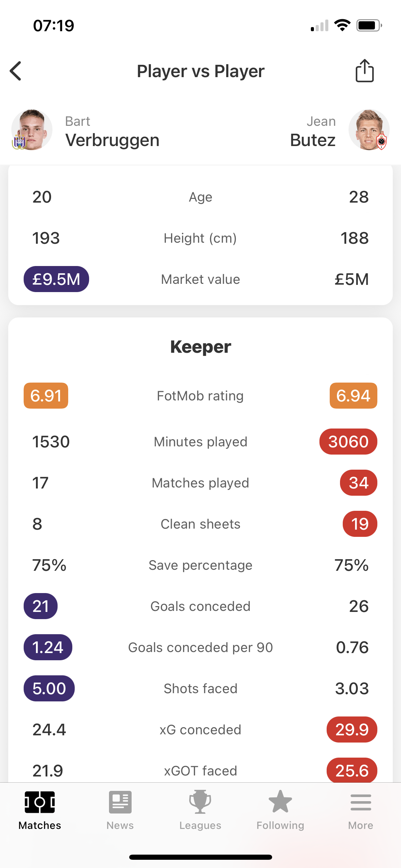401x868 pixels.
Task: Open the Matches tab
Action: (x=40, y=810)
